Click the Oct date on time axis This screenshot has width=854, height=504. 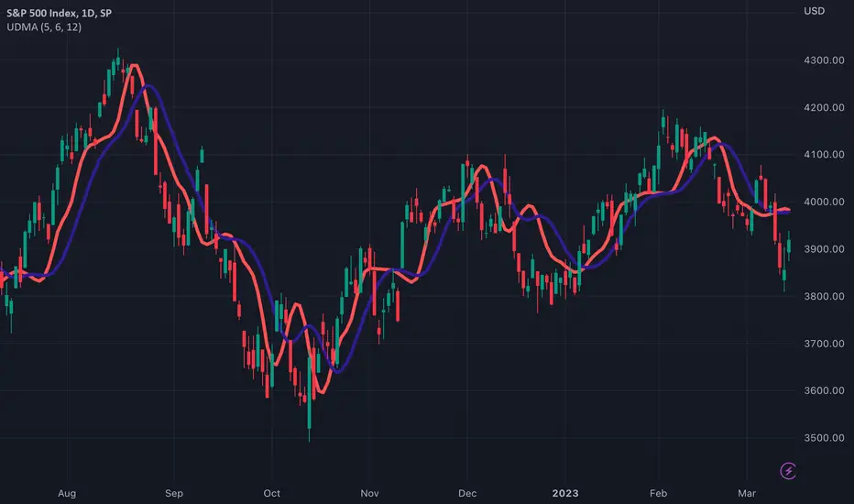click(x=272, y=493)
